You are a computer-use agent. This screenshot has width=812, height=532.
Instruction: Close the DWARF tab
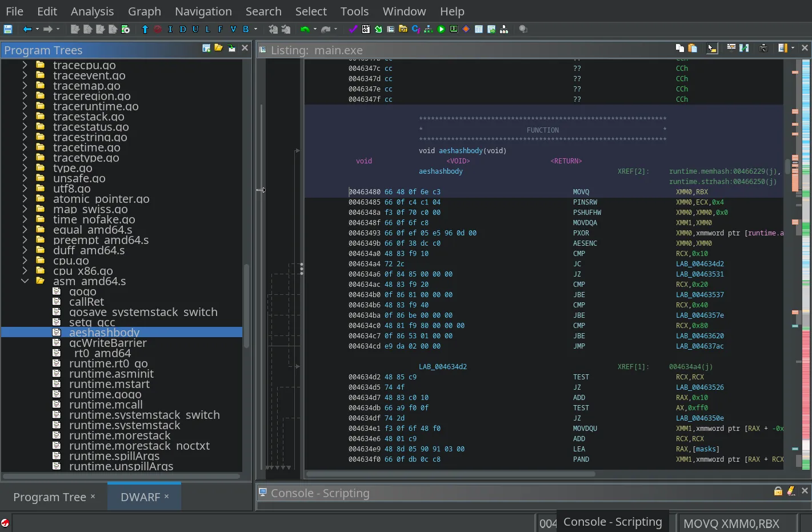(166, 496)
